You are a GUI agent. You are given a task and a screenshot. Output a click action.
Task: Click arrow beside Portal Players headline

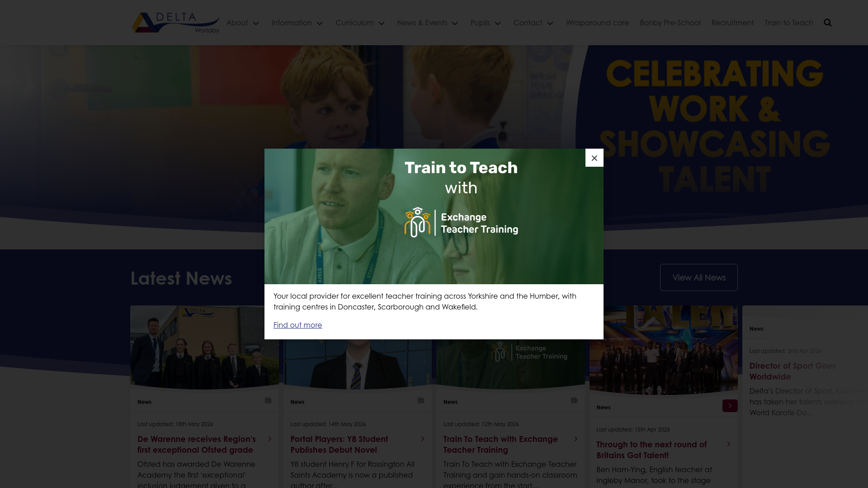click(423, 439)
